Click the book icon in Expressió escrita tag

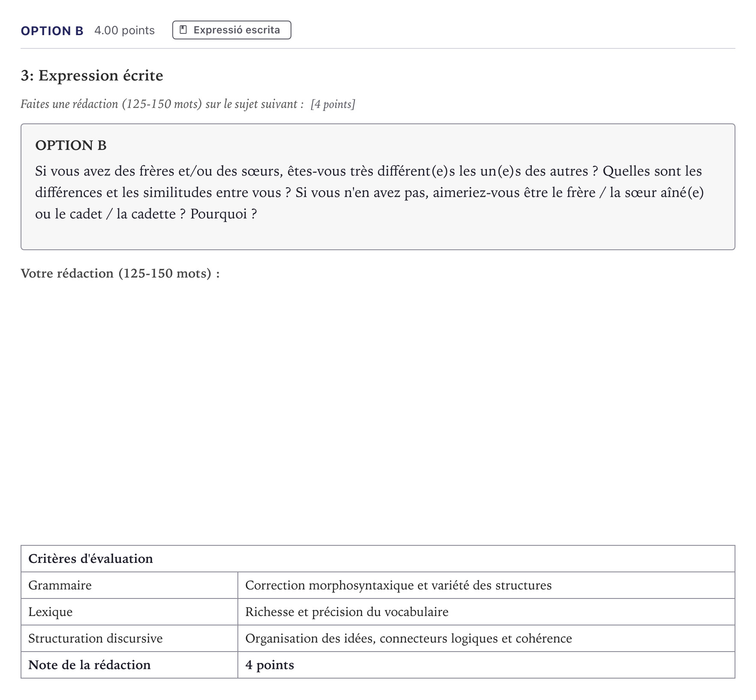183,30
